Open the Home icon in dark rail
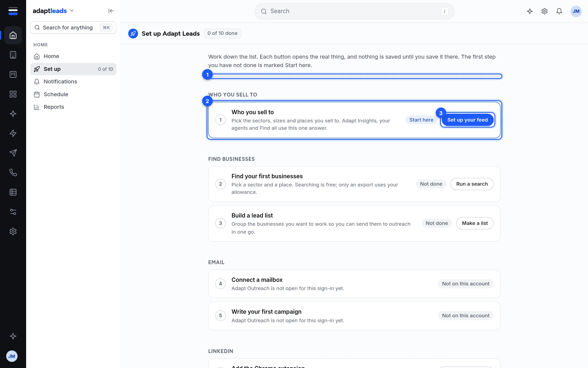This screenshot has width=588, height=368. coord(13,35)
